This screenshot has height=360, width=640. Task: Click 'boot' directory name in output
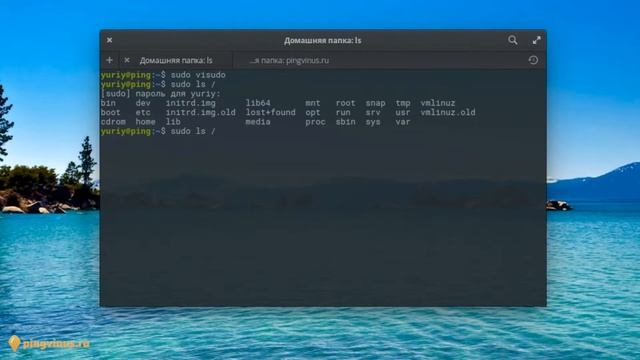111,112
